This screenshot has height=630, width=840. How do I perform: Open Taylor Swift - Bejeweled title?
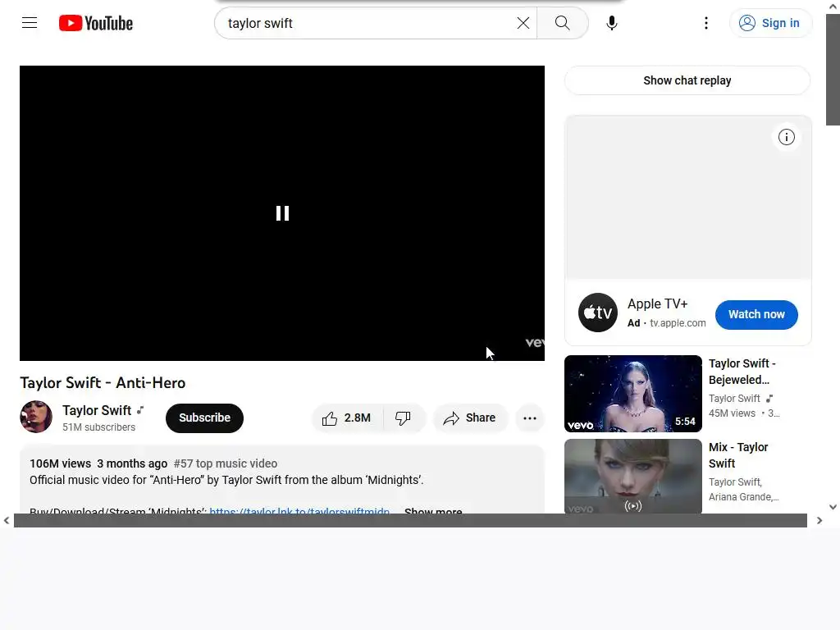pos(742,372)
